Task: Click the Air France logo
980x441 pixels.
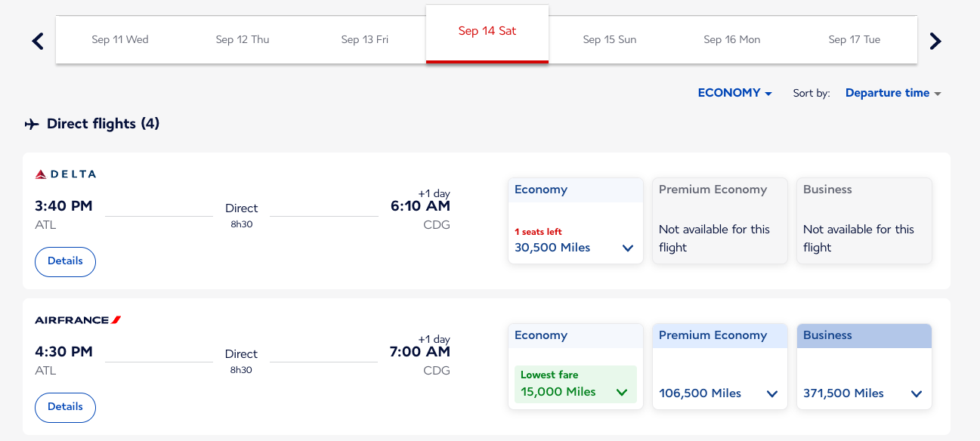Action: pyautogui.click(x=77, y=319)
